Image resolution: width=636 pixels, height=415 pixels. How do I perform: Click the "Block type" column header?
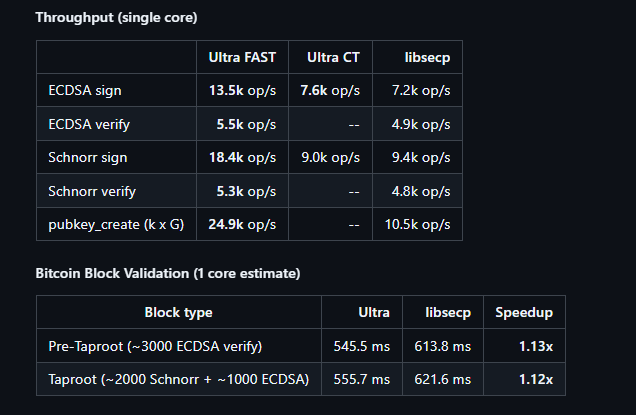click(178, 312)
